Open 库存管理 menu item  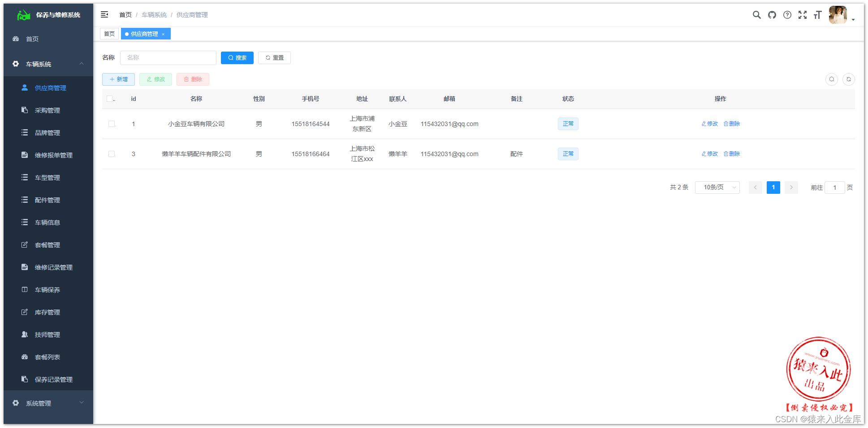(48, 312)
